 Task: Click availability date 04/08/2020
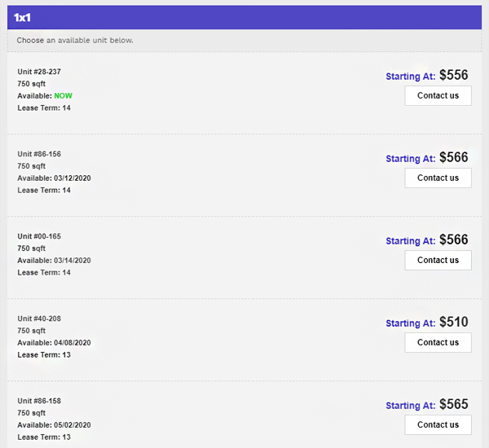[73, 343]
